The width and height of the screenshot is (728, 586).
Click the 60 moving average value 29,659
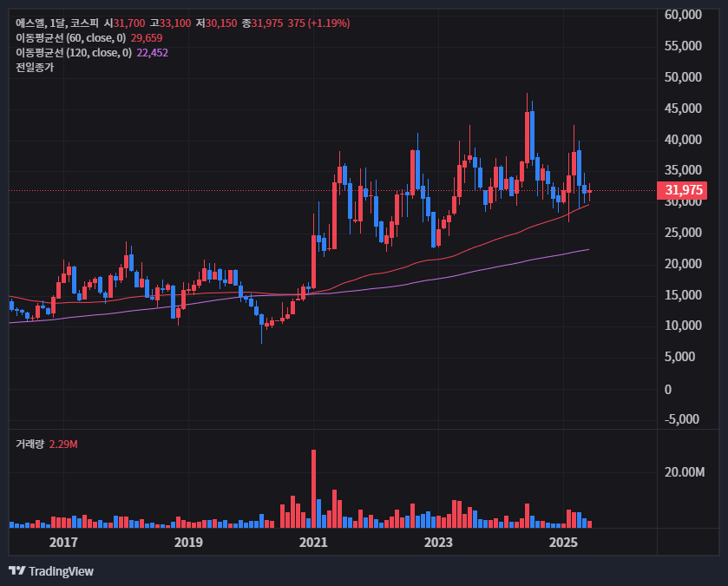[147, 37]
